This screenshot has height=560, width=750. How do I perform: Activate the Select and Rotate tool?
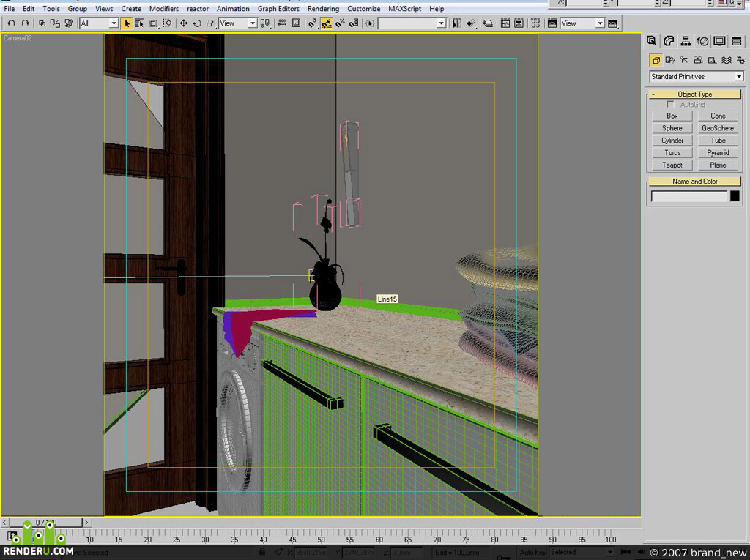click(x=196, y=23)
